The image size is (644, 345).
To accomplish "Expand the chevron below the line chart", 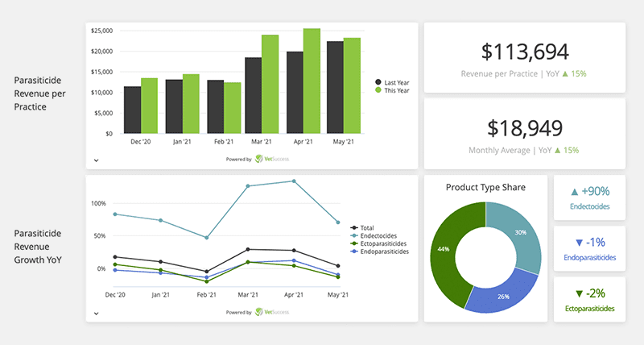I will pyautogui.click(x=96, y=314).
